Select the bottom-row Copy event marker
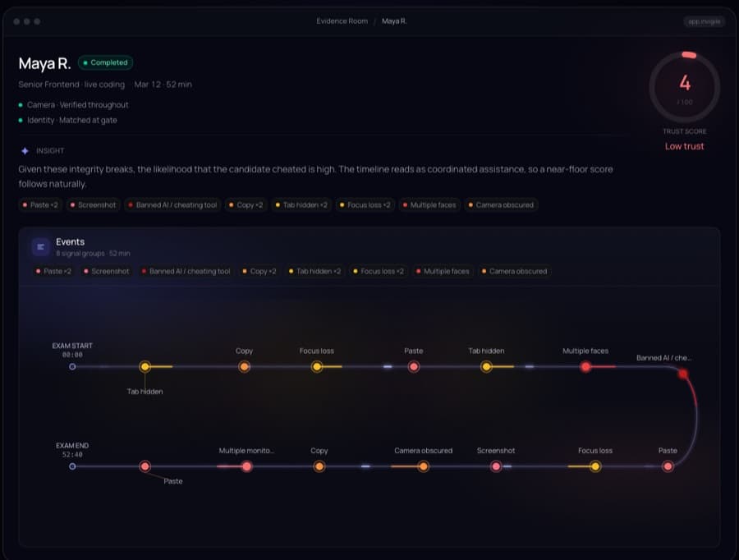 pos(319,466)
